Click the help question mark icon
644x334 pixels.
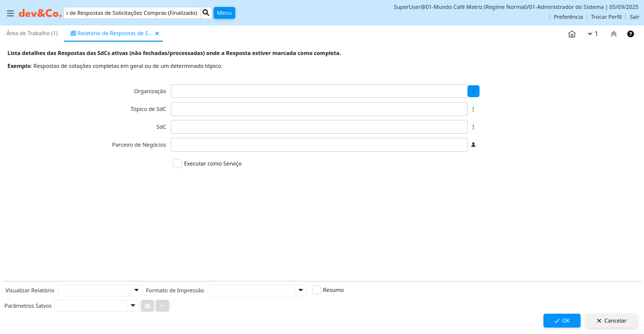(x=631, y=34)
